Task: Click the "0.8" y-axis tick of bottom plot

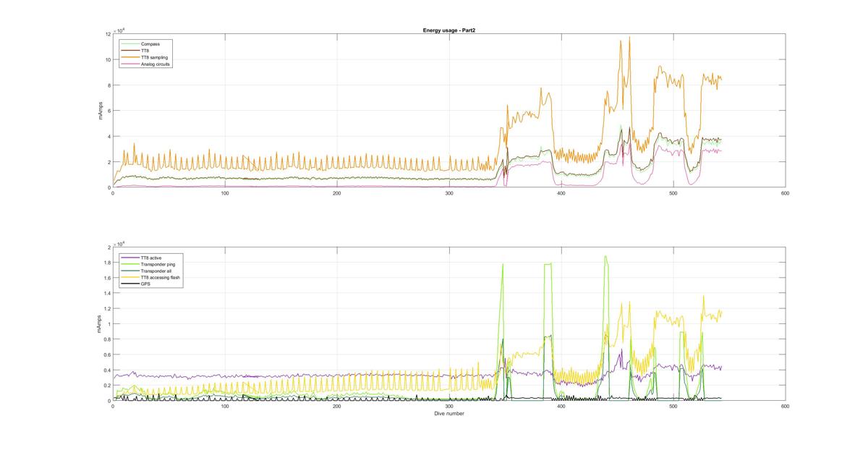Action: pyautogui.click(x=107, y=339)
